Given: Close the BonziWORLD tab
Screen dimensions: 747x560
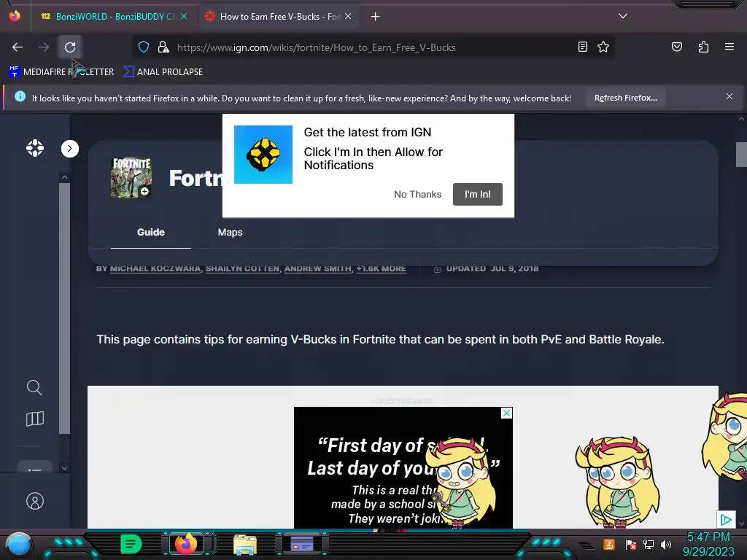Looking at the screenshot, I should click(184, 16).
